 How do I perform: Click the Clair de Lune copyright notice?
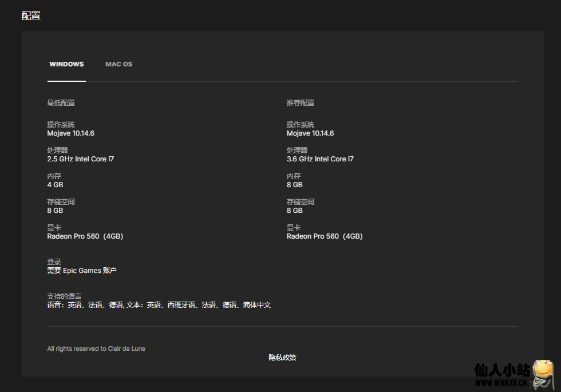(96, 349)
